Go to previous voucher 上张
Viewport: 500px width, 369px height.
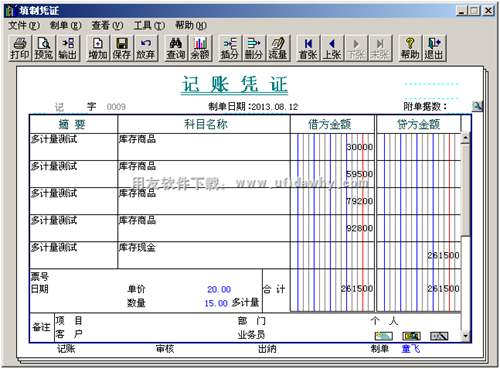(332, 48)
